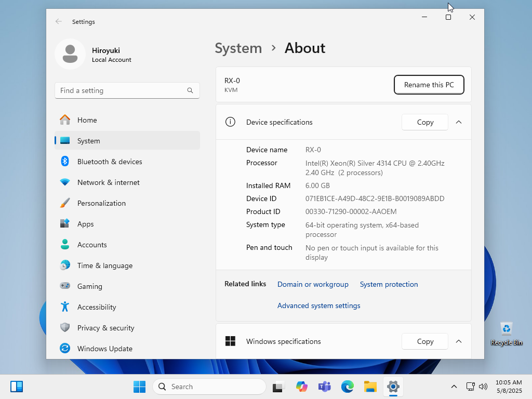Viewport: 532px width, 399px height.
Task: Click the Installed RAM value 6.00 GB
Action: (317, 185)
